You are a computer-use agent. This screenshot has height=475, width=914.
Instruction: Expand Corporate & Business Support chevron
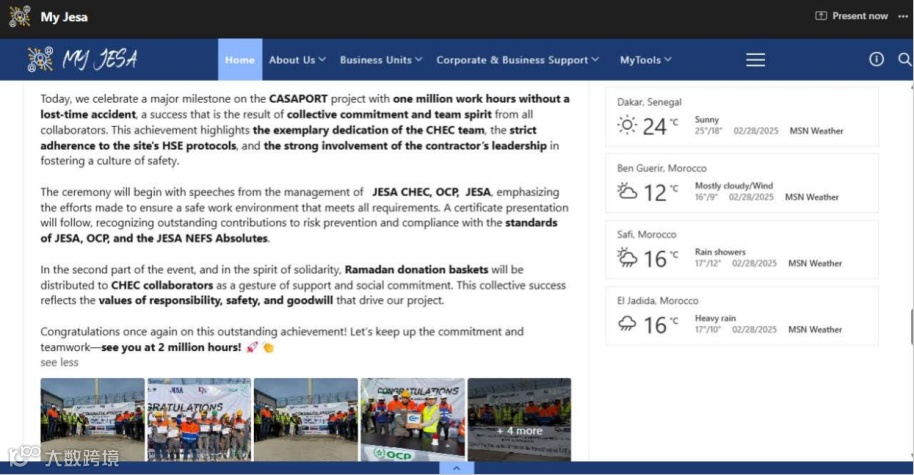[595, 59]
